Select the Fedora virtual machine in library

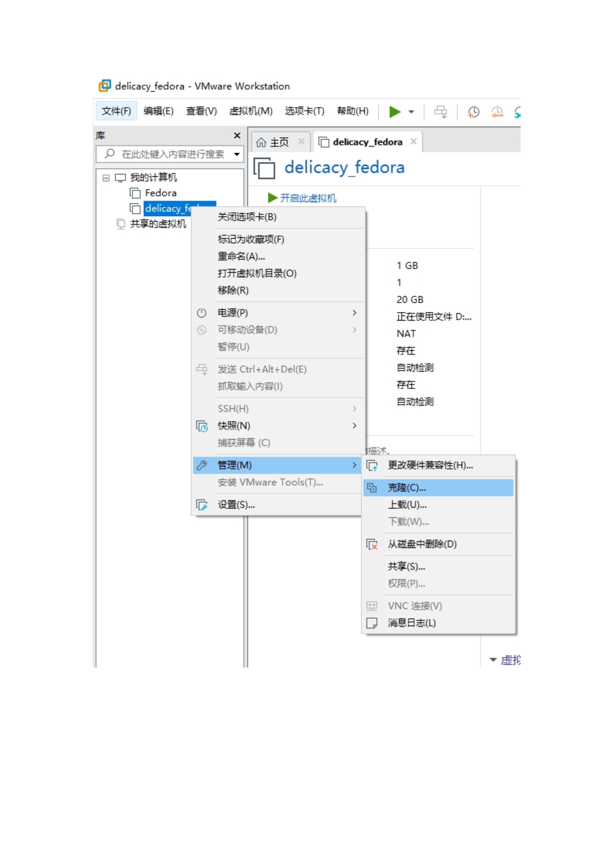point(161,193)
